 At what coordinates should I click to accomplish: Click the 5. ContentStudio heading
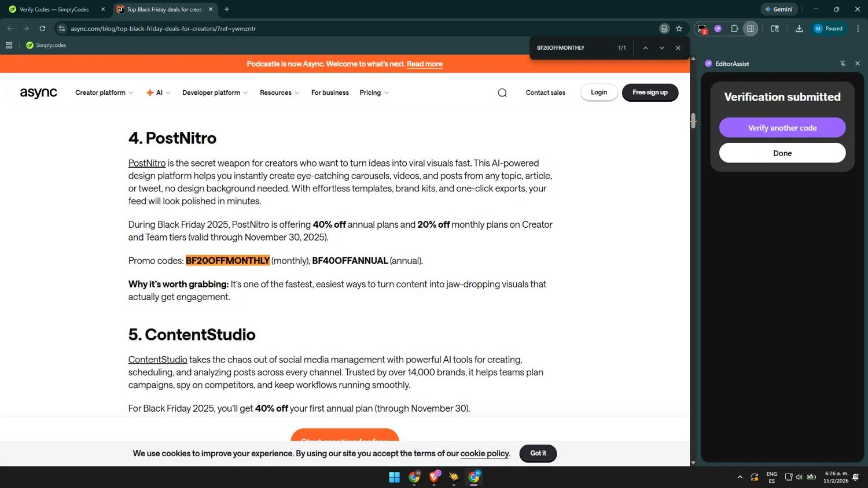click(192, 335)
